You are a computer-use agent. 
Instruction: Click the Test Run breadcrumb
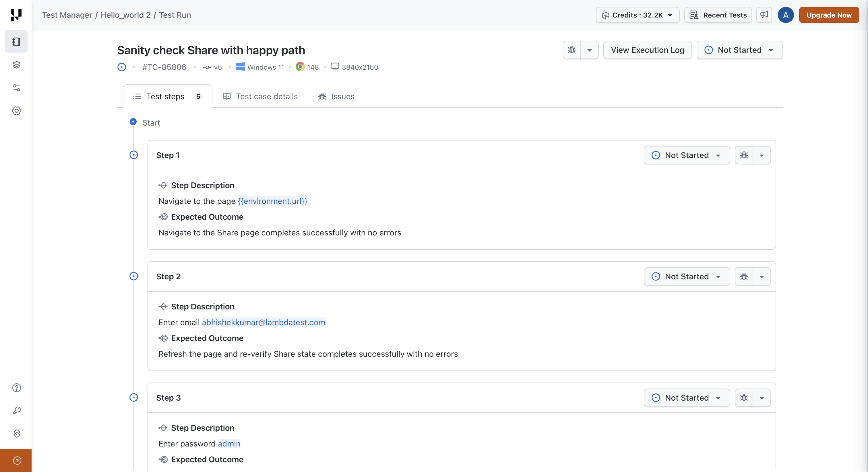click(175, 15)
